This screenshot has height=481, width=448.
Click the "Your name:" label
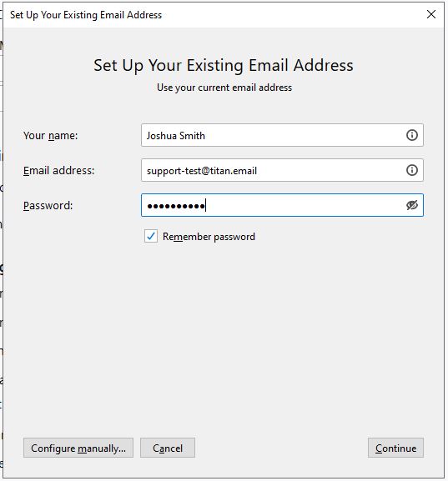51,135
